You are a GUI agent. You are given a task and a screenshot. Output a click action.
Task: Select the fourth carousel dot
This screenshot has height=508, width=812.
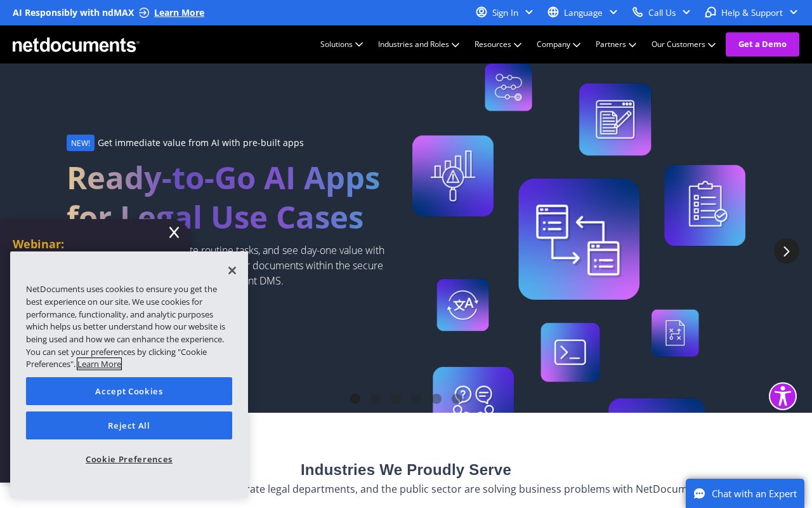416,399
